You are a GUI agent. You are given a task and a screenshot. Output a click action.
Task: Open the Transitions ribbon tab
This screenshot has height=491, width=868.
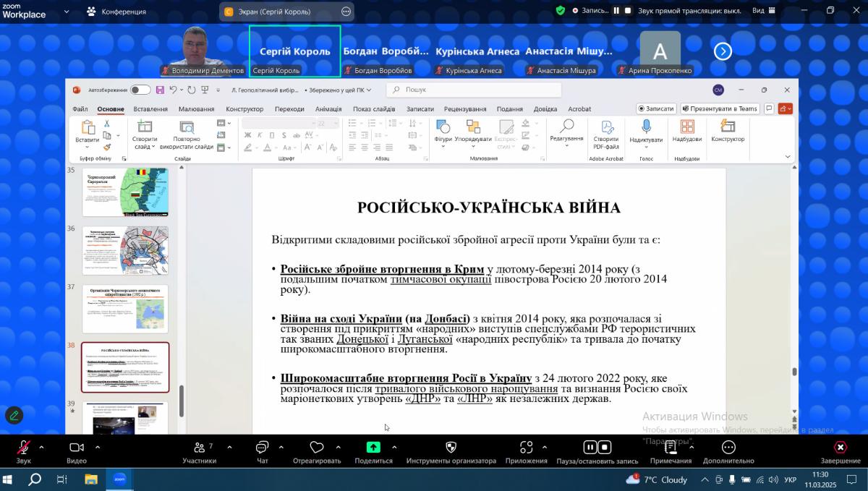coord(289,109)
